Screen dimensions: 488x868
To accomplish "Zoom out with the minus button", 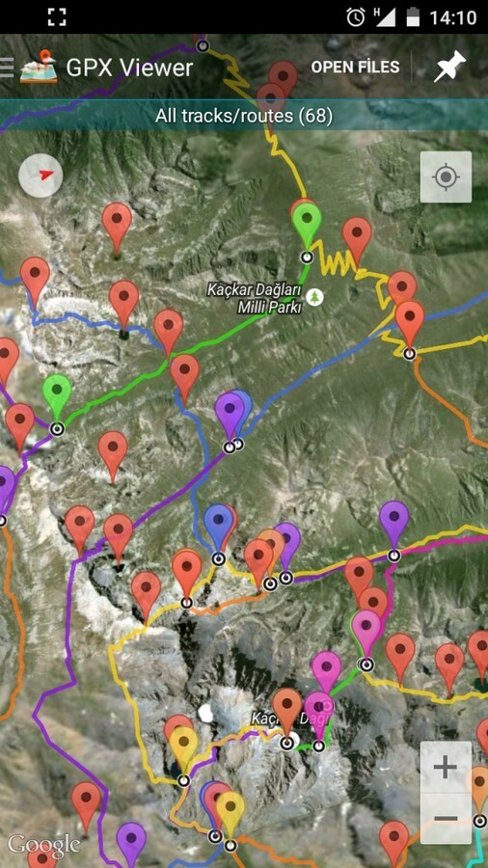I will point(446,818).
